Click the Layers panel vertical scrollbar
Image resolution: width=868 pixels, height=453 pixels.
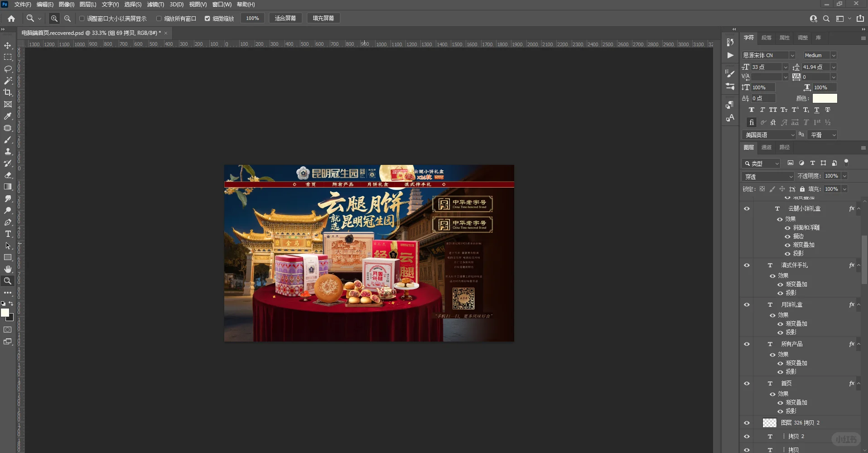(864, 260)
